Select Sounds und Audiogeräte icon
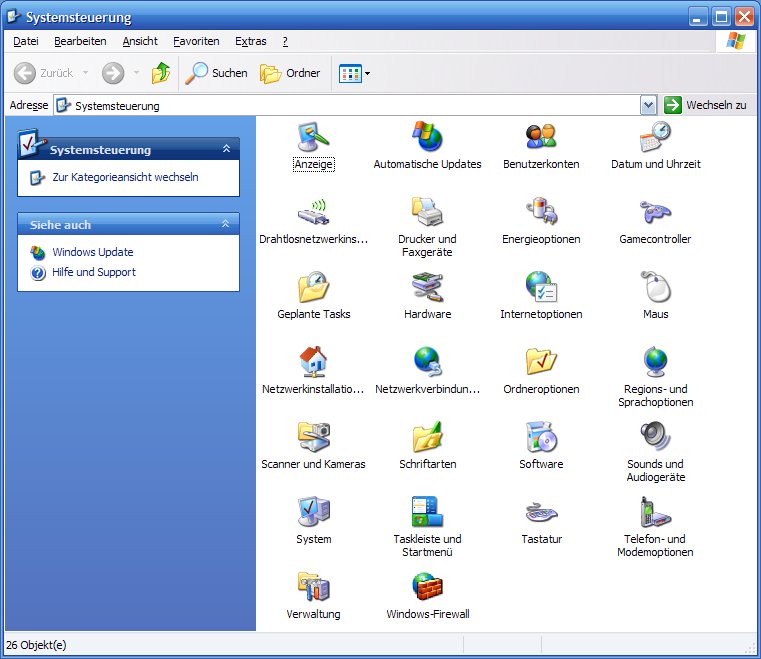Image resolution: width=761 pixels, height=659 pixels. point(655,437)
